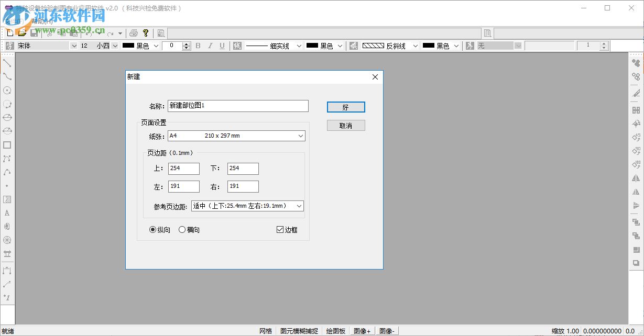Open the font family dropdown showing 宋体
This screenshot has width=644, height=336.
pyautogui.click(x=74, y=46)
